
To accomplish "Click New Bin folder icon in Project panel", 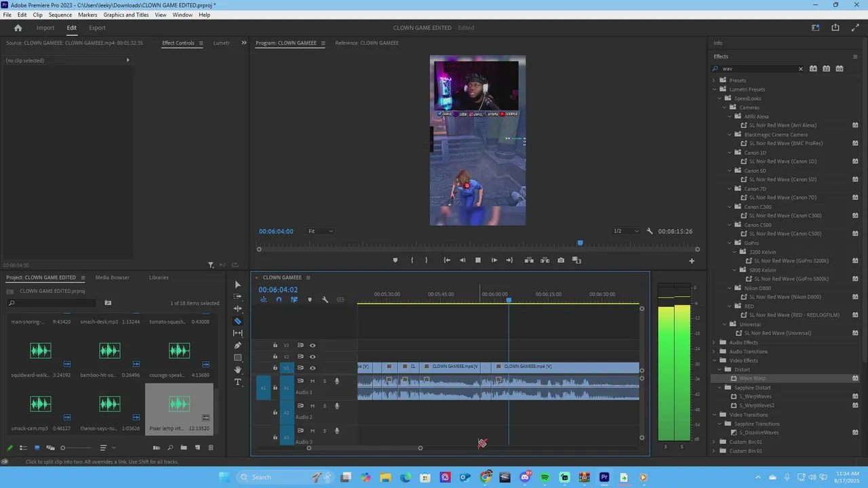I will [x=183, y=448].
